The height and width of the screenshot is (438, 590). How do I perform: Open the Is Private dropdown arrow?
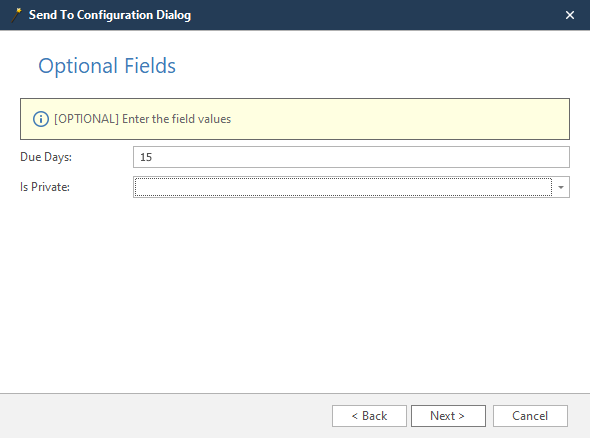point(561,187)
